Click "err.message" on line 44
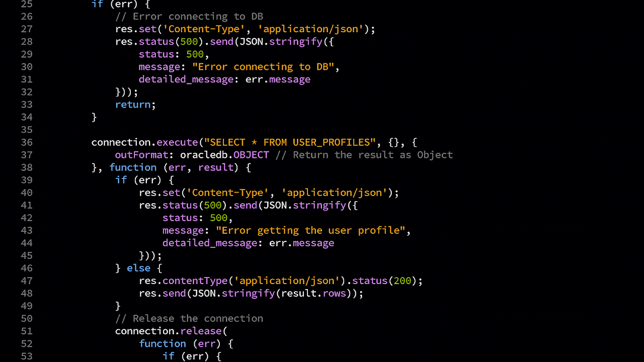 302,243
